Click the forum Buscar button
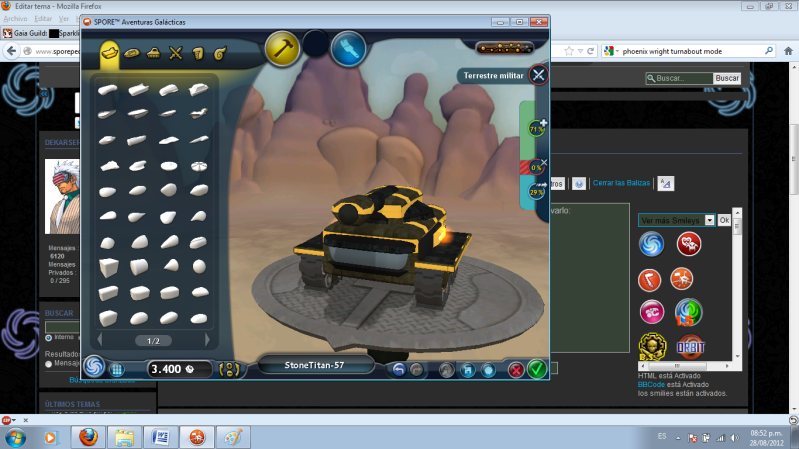 pos(727,78)
